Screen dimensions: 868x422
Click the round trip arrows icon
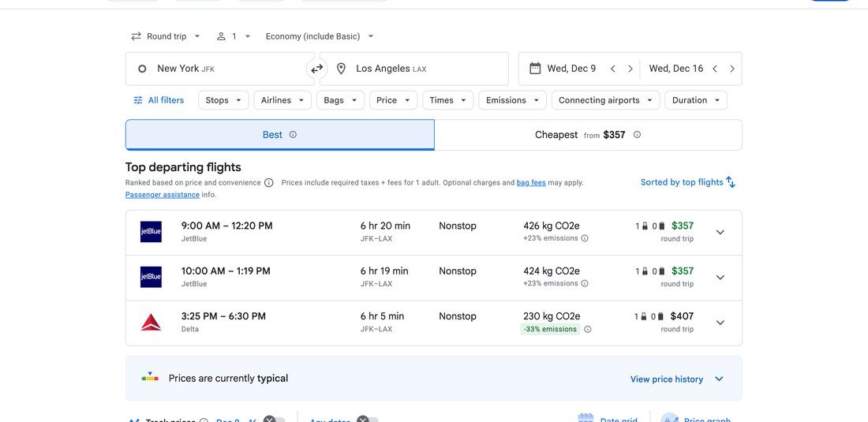[x=136, y=36]
